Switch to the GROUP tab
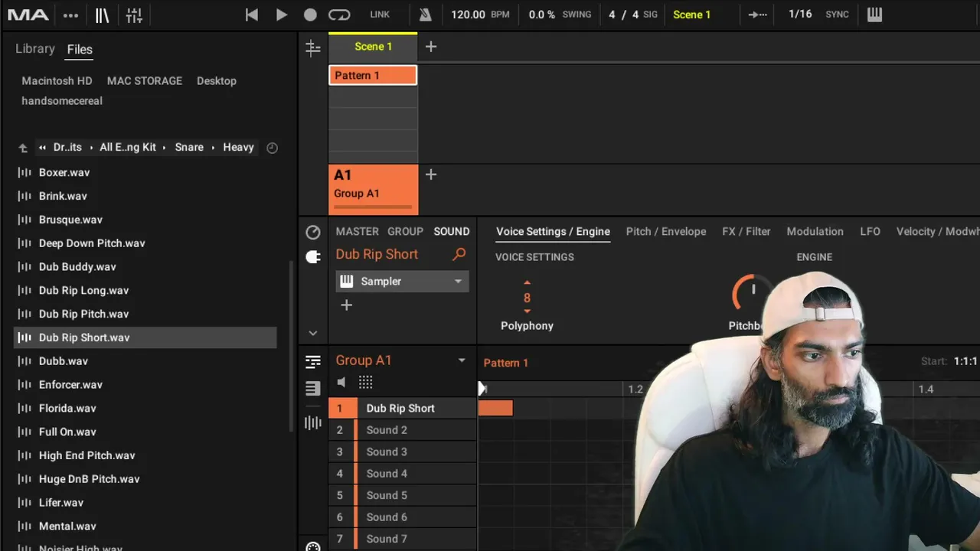 click(405, 231)
